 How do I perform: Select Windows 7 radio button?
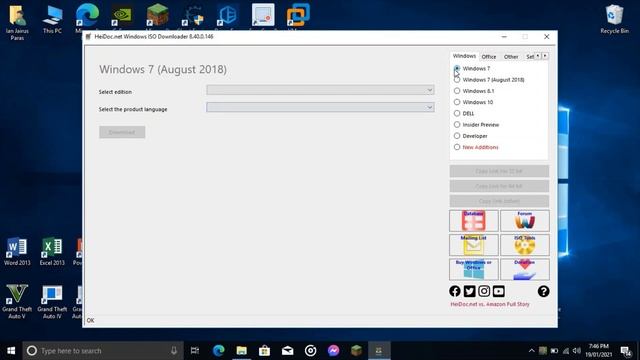point(457,69)
